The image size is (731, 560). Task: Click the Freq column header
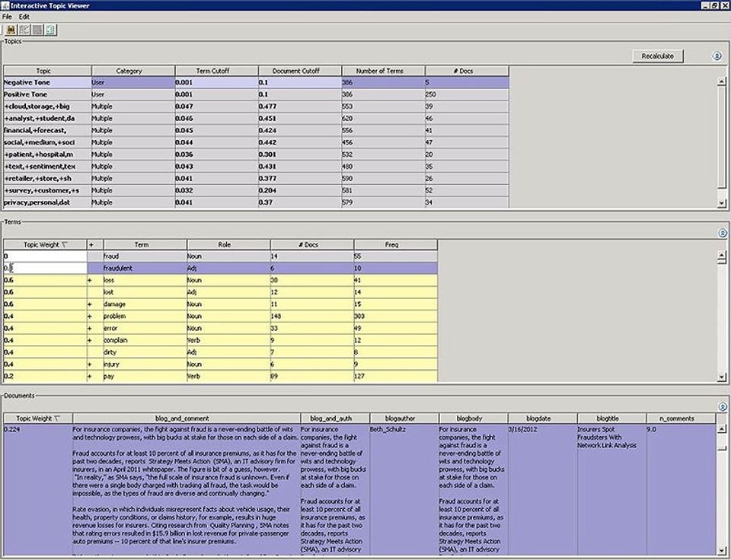[395, 244]
